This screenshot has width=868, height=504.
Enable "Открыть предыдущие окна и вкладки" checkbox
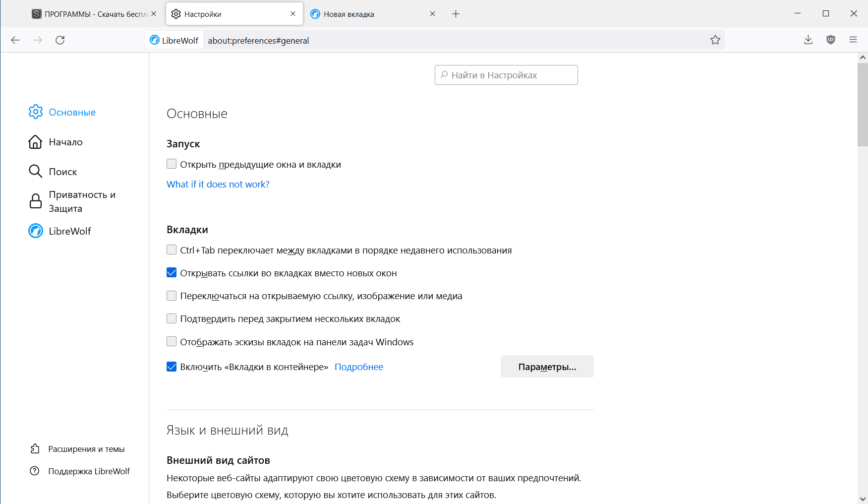[172, 164]
